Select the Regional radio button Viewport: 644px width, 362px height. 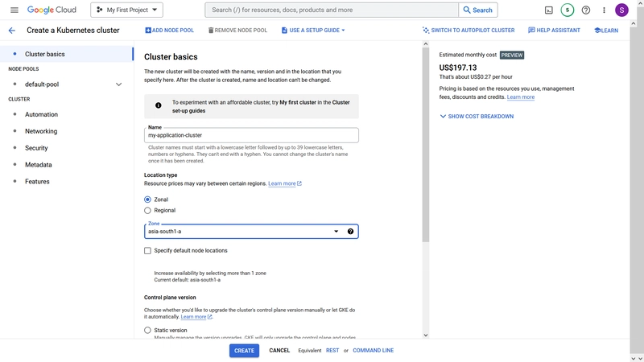click(147, 211)
